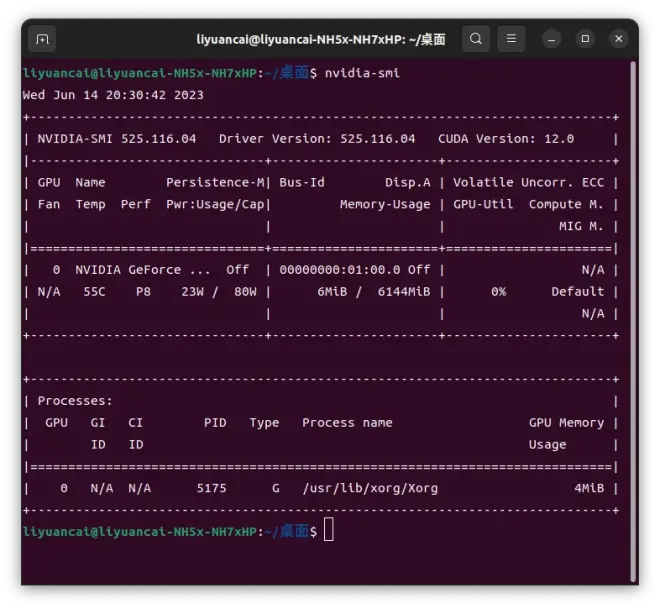Click the 6MiB memory used value
Screen dimensions: 660x609
coord(332,292)
